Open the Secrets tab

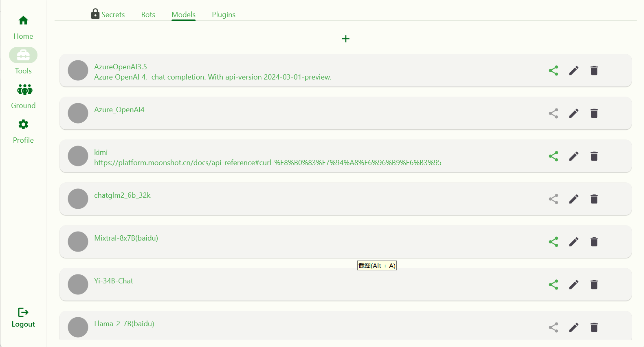(x=108, y=15)
